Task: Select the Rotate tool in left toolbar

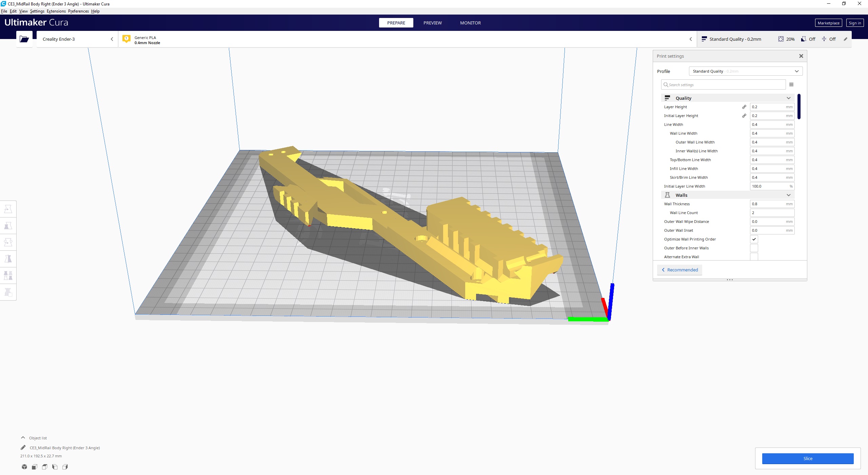Action: 8,242
